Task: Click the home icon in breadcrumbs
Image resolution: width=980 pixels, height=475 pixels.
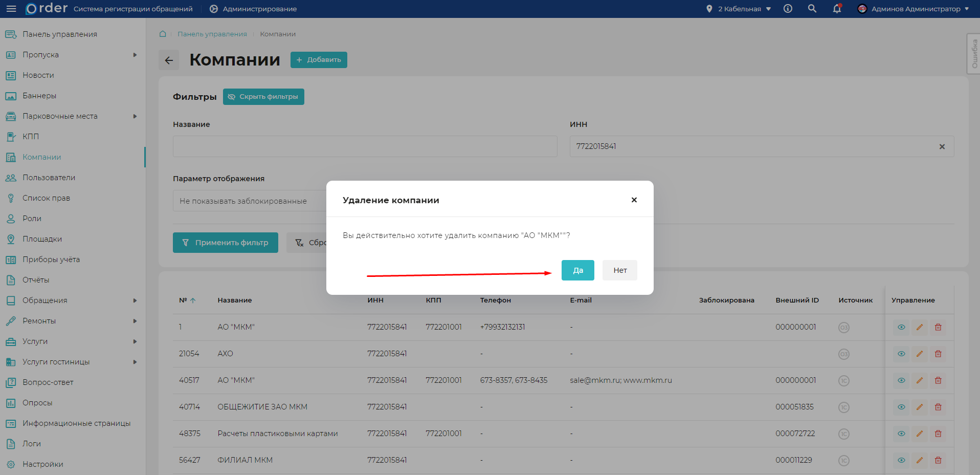Action: coord(163,34)
